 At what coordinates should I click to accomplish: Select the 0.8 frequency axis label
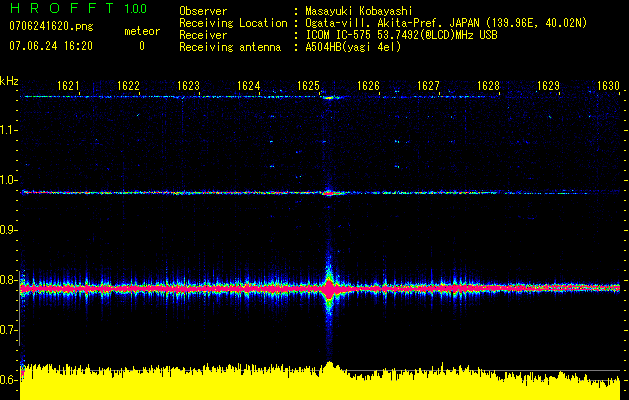pos(9,280)
